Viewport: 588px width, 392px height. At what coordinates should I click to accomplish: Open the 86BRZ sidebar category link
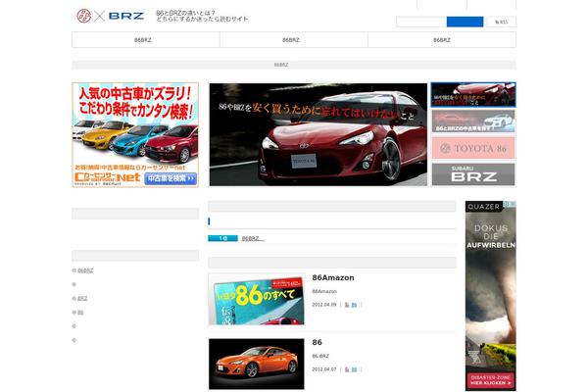tap(85, 270)
